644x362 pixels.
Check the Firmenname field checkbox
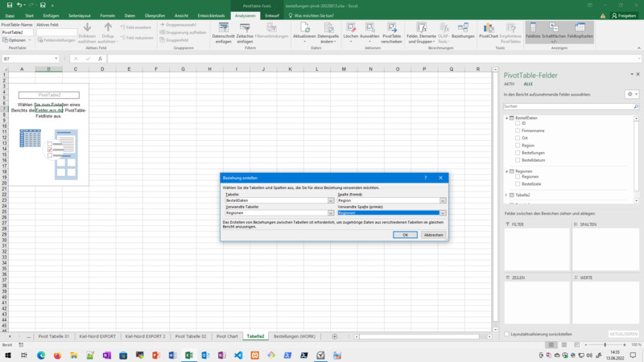click(x=518, y=130)
